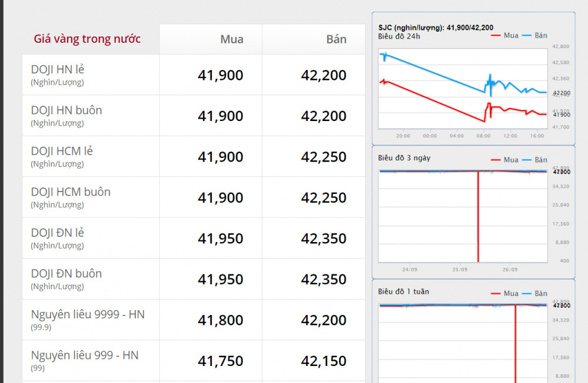Click Nguyên liệu 9999 buy price 41,800
The image size is (588, 383).
(x=220, y=320)
